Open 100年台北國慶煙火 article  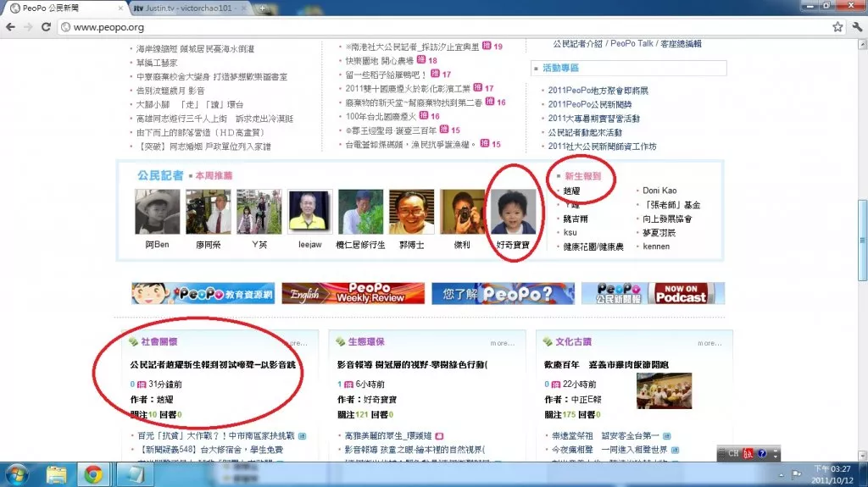(381, 116)
